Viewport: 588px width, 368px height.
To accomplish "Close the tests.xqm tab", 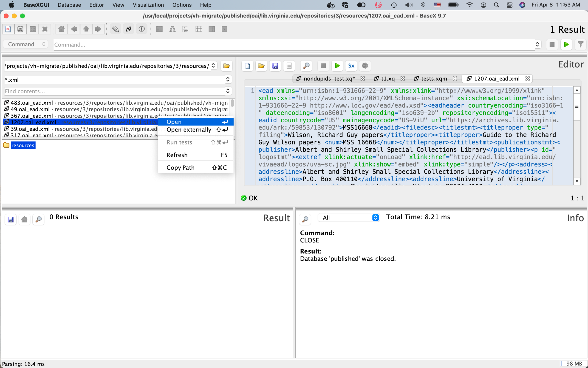I will 455,79.
